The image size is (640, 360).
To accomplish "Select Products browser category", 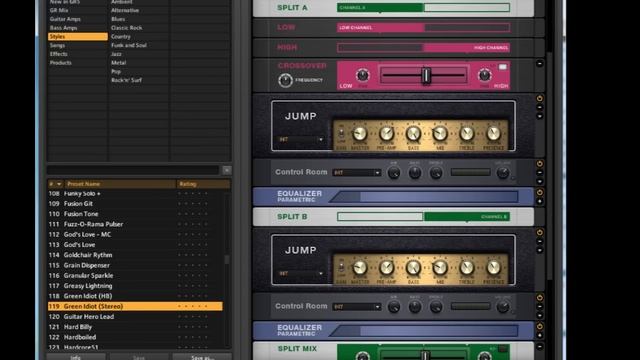I will pyautogui.click(x=78, y=63).
